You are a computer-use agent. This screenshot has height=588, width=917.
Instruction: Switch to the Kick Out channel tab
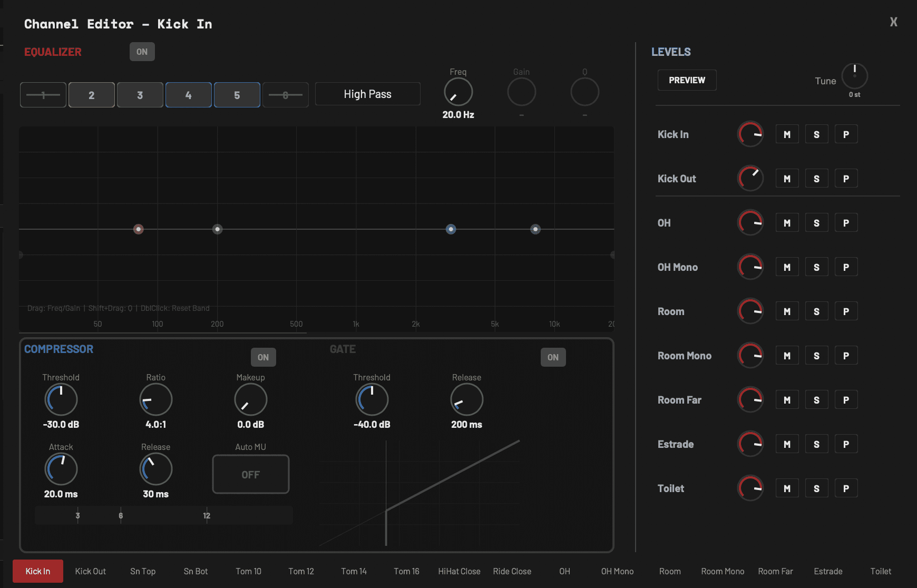[91, 571]
